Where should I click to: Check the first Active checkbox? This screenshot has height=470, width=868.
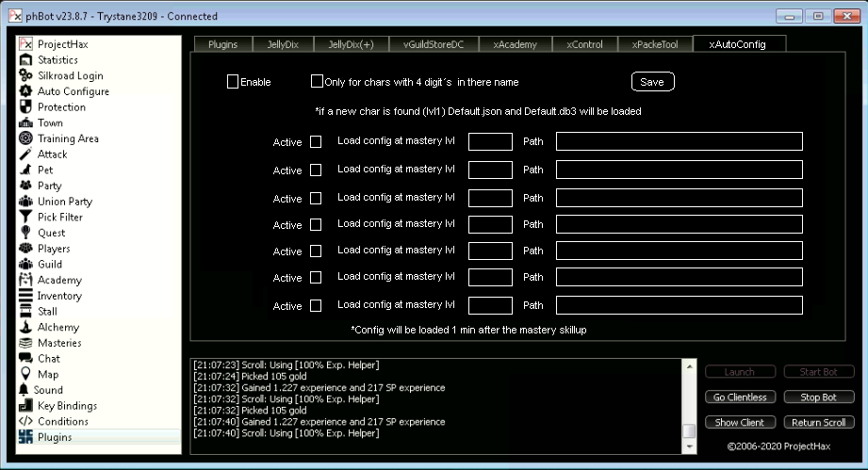pos(316,142)
